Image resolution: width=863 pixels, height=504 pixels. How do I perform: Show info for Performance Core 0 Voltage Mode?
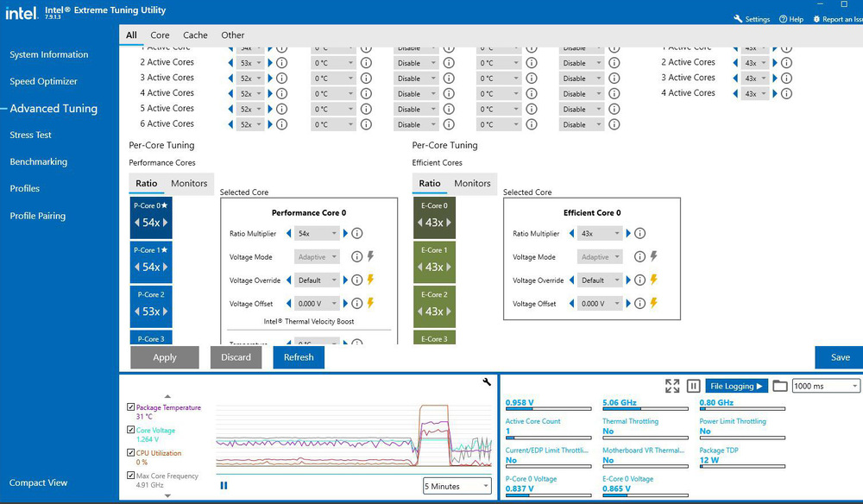point(357,256)
